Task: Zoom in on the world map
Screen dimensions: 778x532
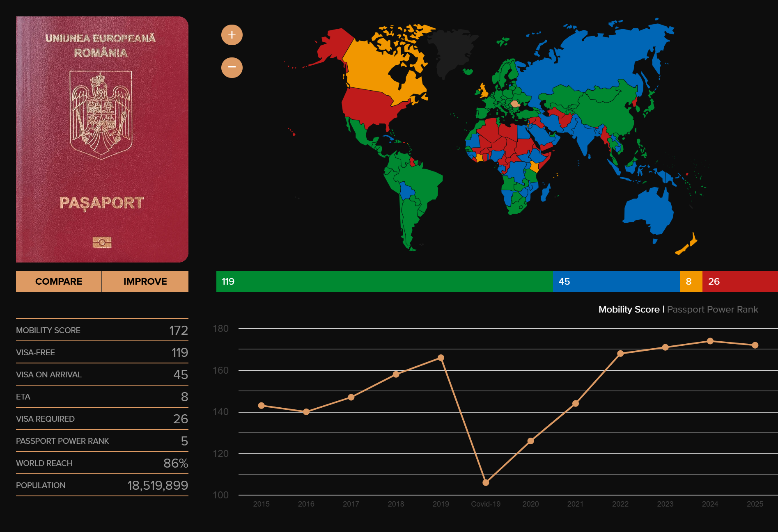Action: coord(232,35)
